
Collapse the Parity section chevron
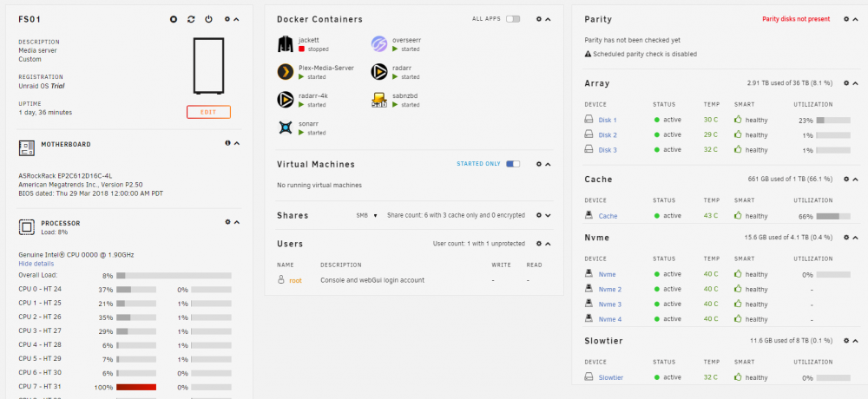click(856, 19)
